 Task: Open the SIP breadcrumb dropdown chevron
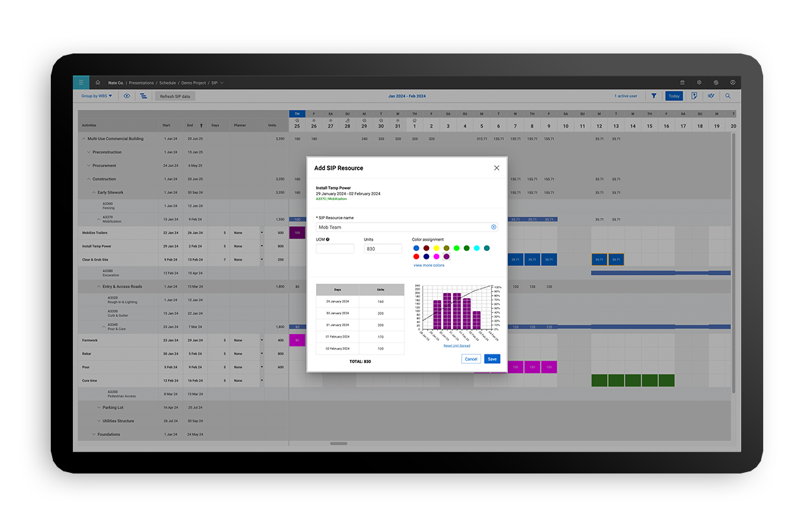pyautogui.click(x=222, y=83)
